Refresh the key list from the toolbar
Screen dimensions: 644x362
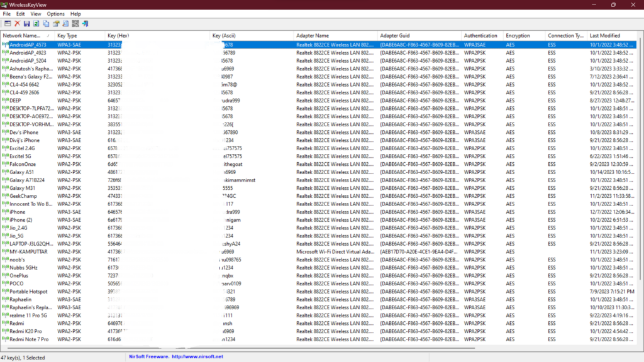(36, 23)
